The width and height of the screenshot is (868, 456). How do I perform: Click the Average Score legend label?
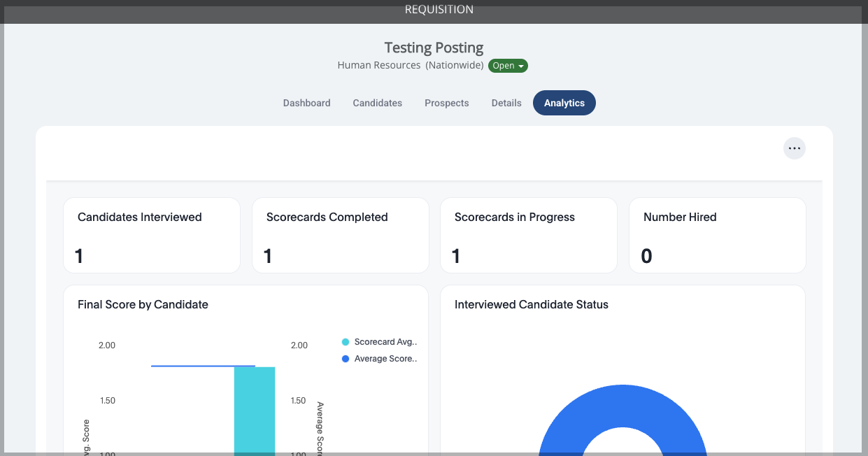click(x=385, y=359)
